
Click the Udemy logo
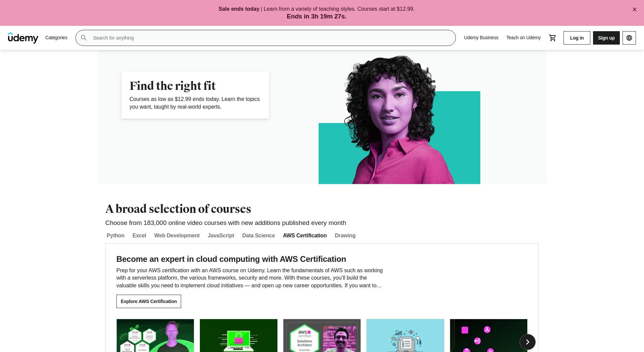click(23, 38)
